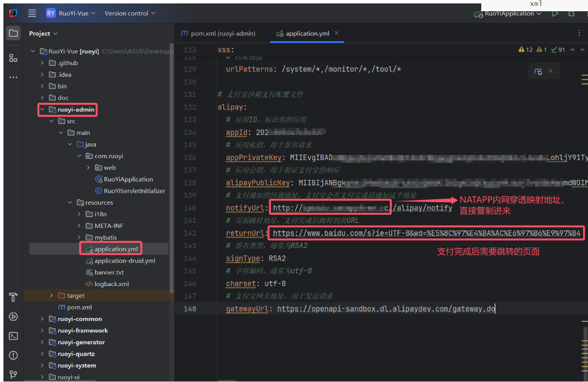The width and height of the screenshot is (588, 382).
Task: Click the 1 weak warning indicator
Action: coord(541,49)
